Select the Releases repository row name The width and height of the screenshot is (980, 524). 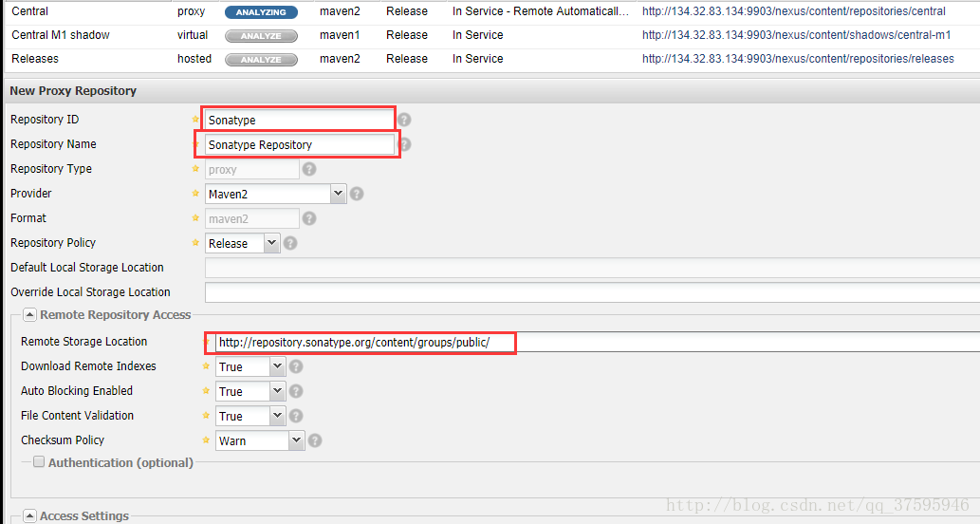(35, 59)
